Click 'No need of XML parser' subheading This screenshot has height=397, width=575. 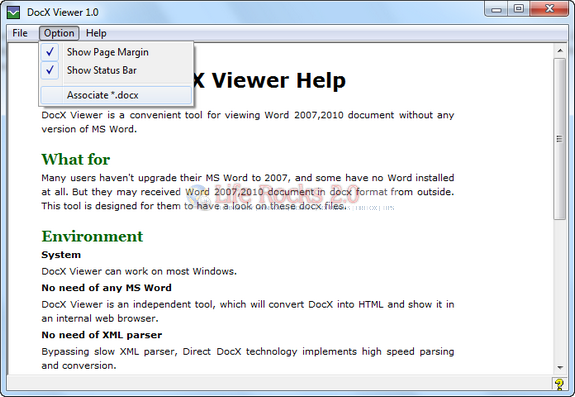tap(102, 335)
